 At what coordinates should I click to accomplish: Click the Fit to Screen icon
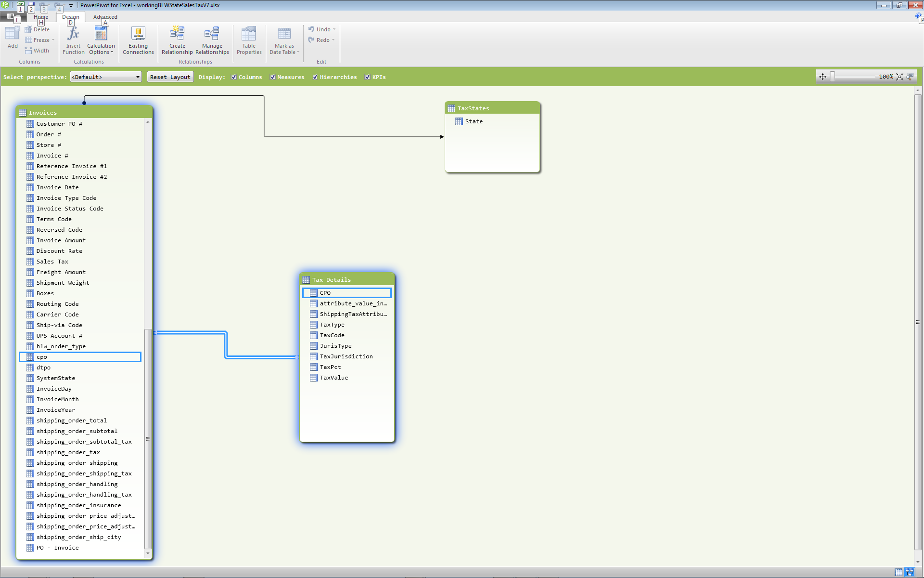point(899,77)
